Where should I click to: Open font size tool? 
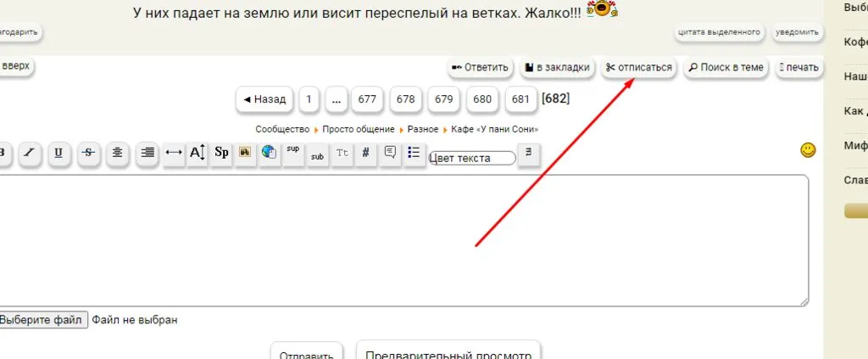(197, 153)
